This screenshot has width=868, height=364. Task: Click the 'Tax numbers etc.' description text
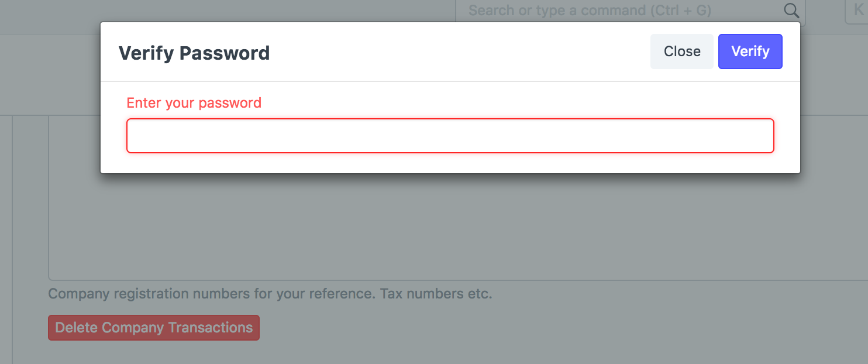[x=436, y=293]
